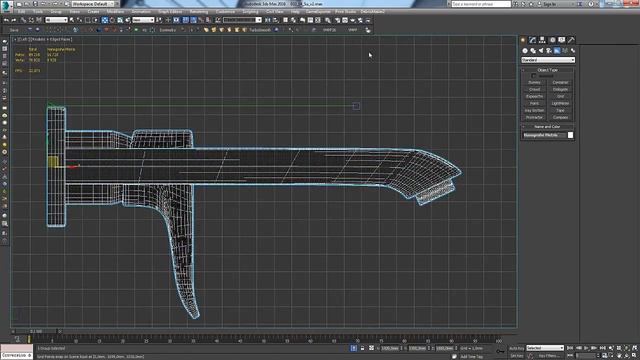
Task: Open the selection filter All dropdown
Action: [x=56, y=20]
